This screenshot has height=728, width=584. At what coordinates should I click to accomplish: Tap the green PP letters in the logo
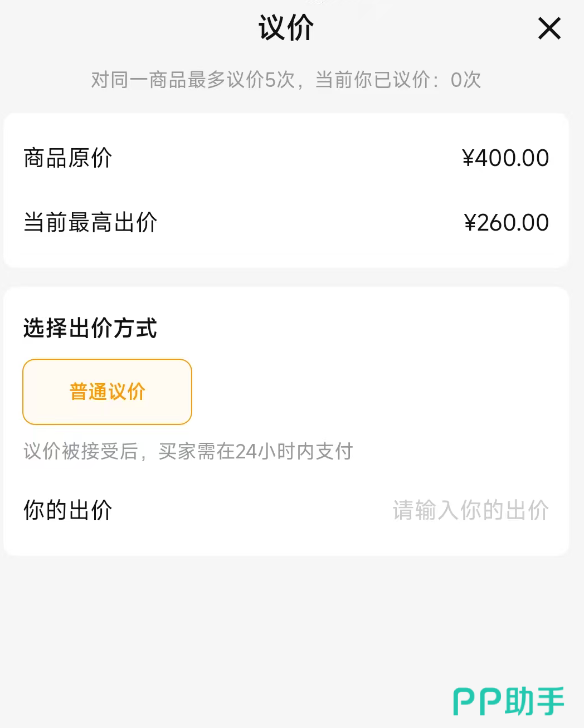tap(478, 702)
